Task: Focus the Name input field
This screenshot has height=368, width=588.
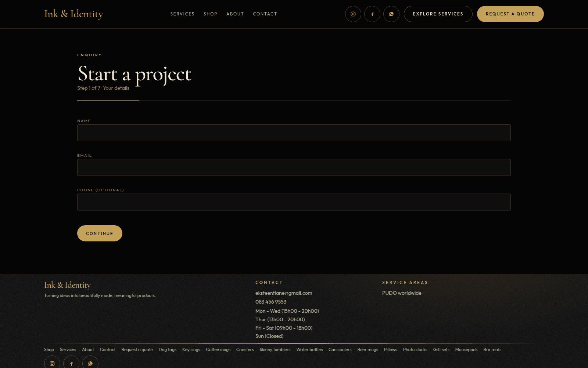Action: tap(294, 133)
